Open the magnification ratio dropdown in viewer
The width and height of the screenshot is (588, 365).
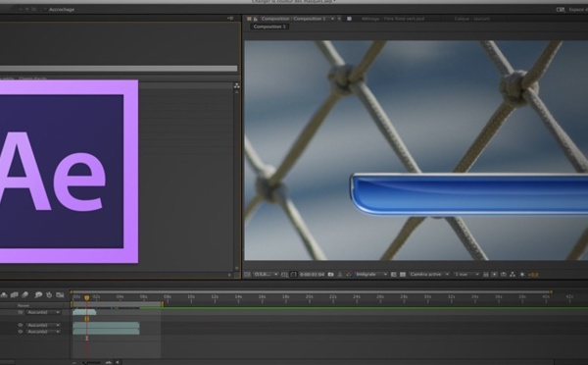click(x=266, y=275)
